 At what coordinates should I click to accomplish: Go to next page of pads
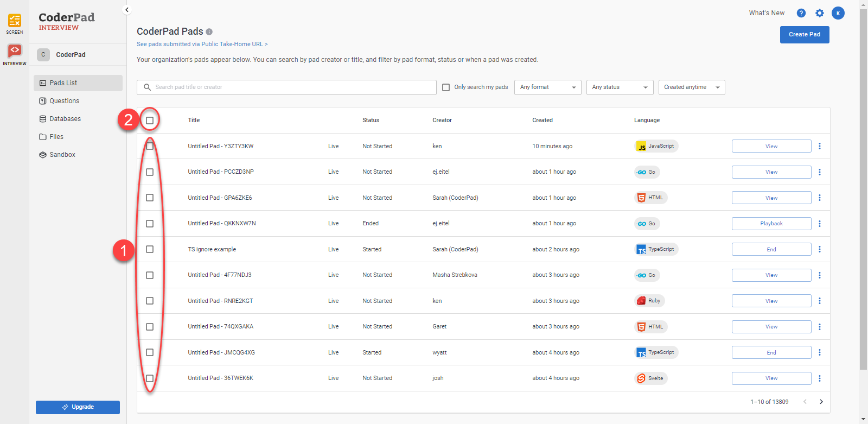pyautogui.click(x=821, y=402)
